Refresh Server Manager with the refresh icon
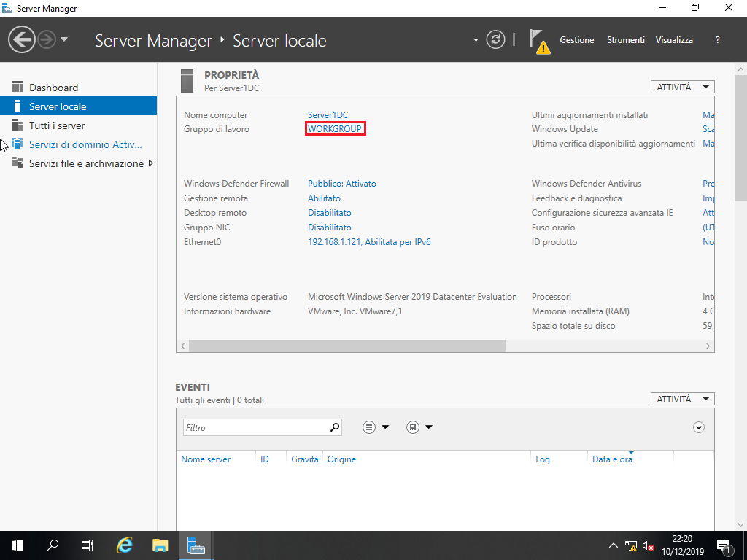Image resolution: width=747 pixels, height=560 pixels. pyautogui.click(x=495, y=39)
